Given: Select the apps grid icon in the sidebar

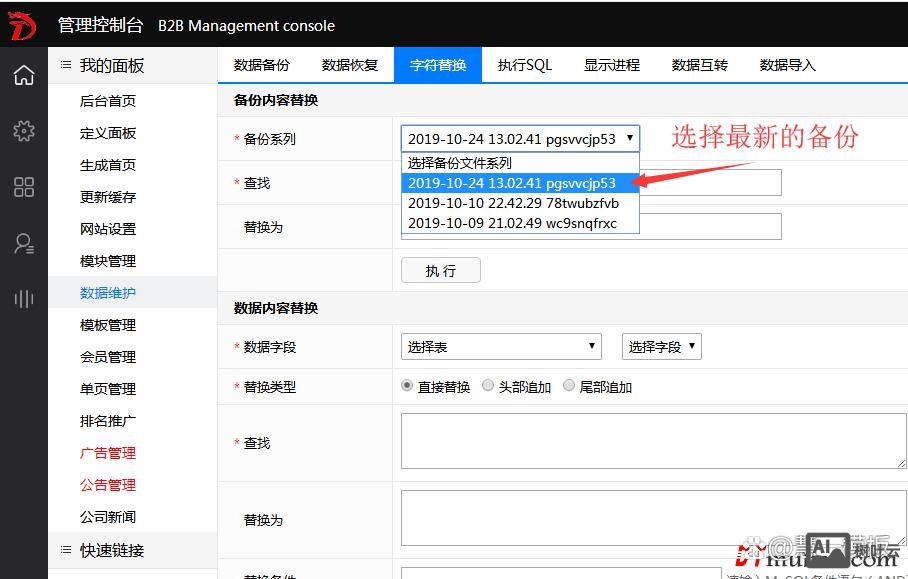Looking at the screenshot, I should click(x=18, y=186).
